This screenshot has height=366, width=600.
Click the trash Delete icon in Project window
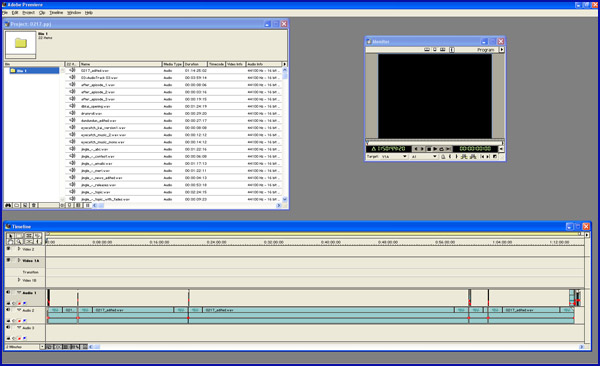[x=34, y=206]
